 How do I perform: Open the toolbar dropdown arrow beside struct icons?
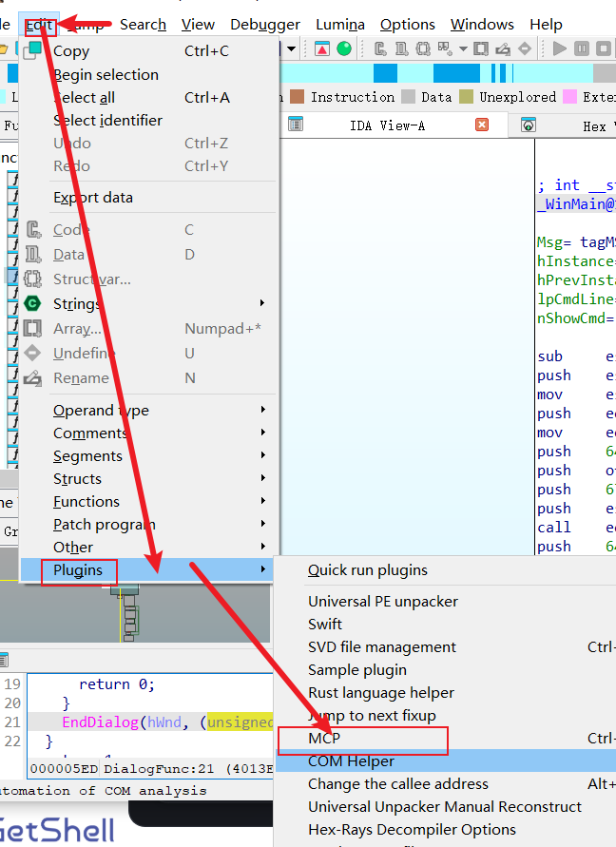click(x=463, y=48)
